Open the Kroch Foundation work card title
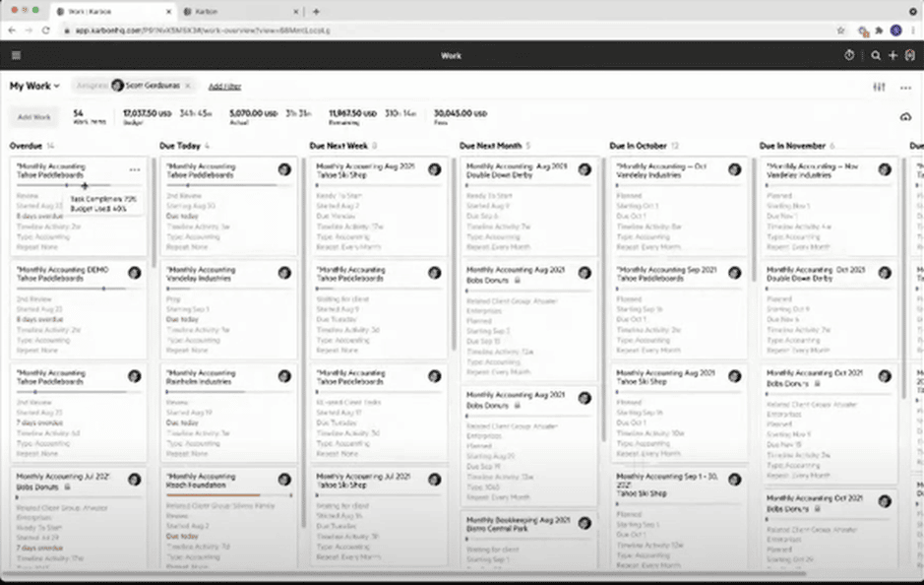 tap(201, 481)
